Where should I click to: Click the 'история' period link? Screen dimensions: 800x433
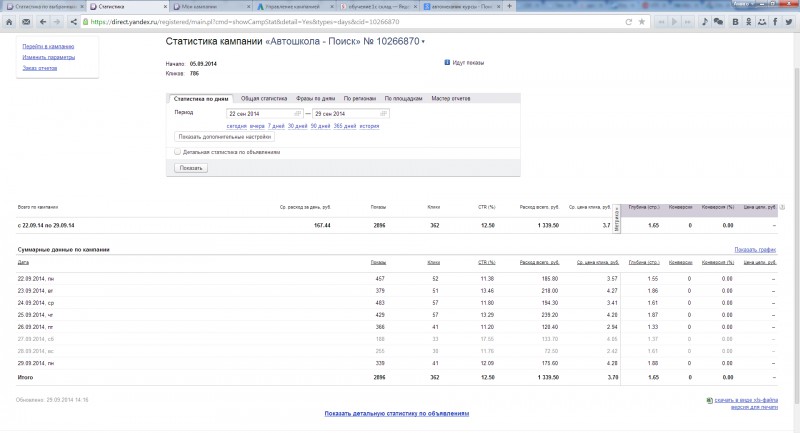(x=369, y=126)
